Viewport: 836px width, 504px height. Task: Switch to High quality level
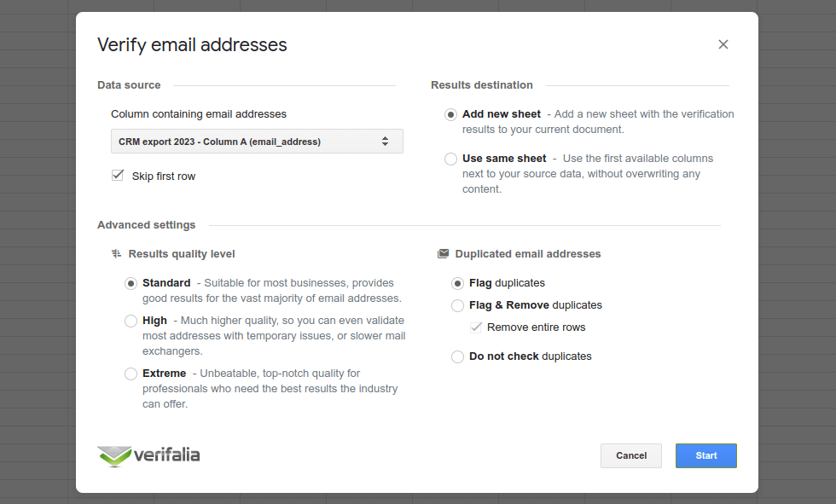pyautogui.click(x=131, y=321)
